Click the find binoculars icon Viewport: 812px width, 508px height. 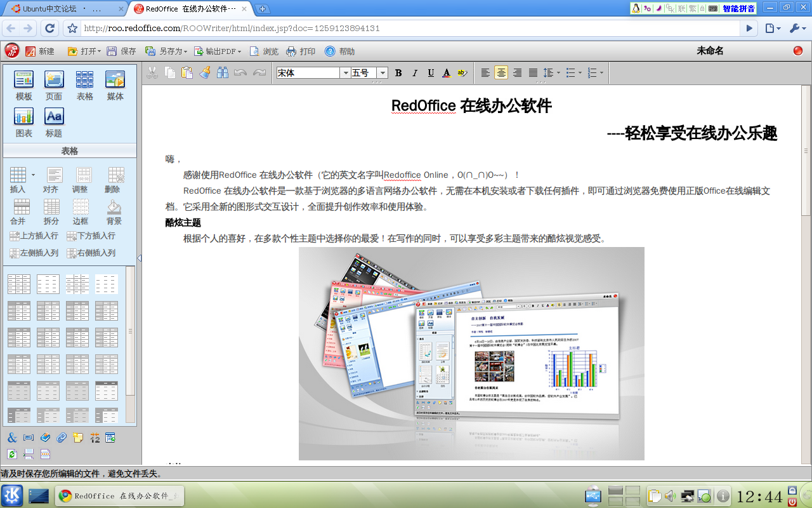pos(223,73)
